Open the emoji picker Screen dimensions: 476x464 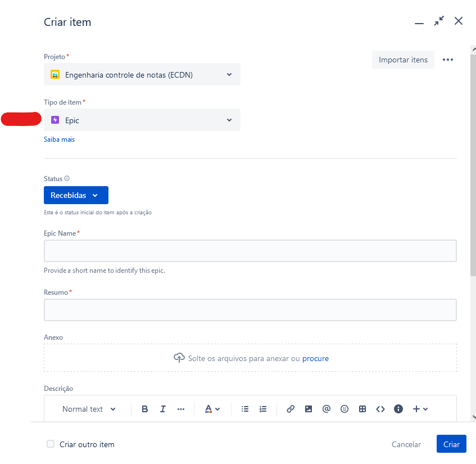tap(344, 409)
